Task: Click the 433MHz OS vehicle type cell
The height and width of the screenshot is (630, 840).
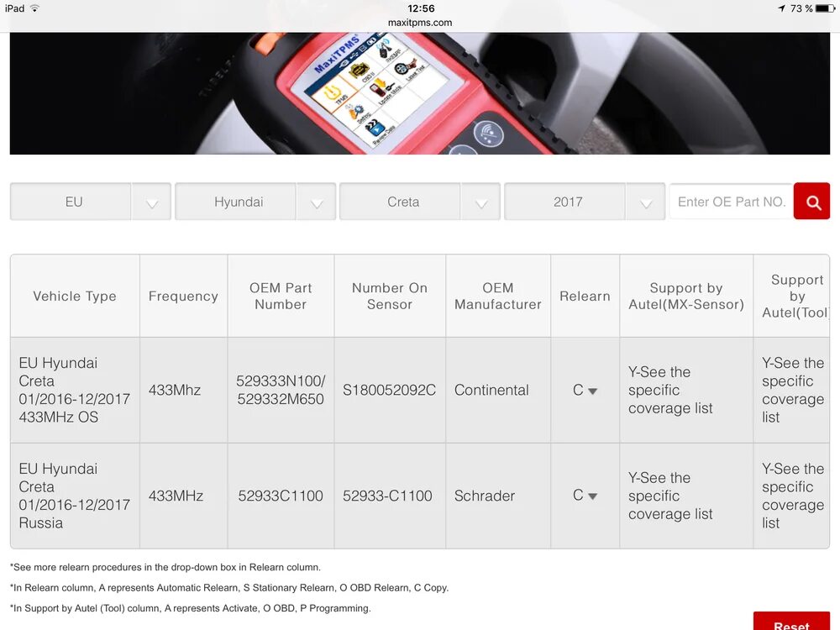Action: coord(75,390)
